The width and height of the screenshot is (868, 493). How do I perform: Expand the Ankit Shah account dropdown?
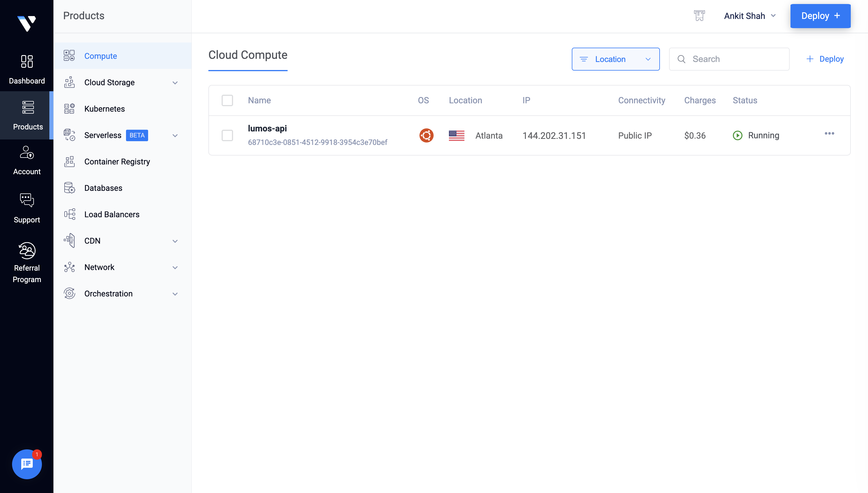click(x=750, y=16)
